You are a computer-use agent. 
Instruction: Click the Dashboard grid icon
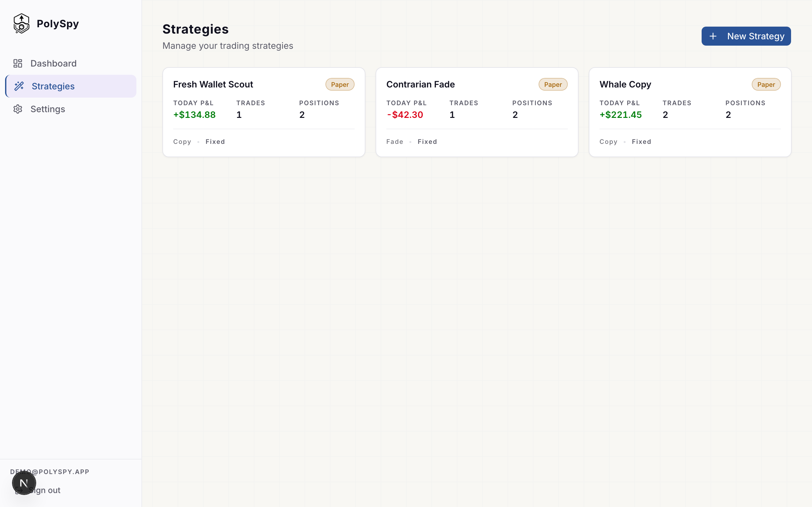click(18, 63)
